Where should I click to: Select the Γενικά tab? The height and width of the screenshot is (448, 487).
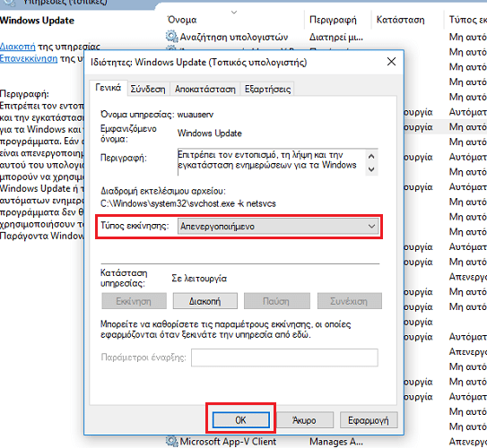tap(109, 88)
